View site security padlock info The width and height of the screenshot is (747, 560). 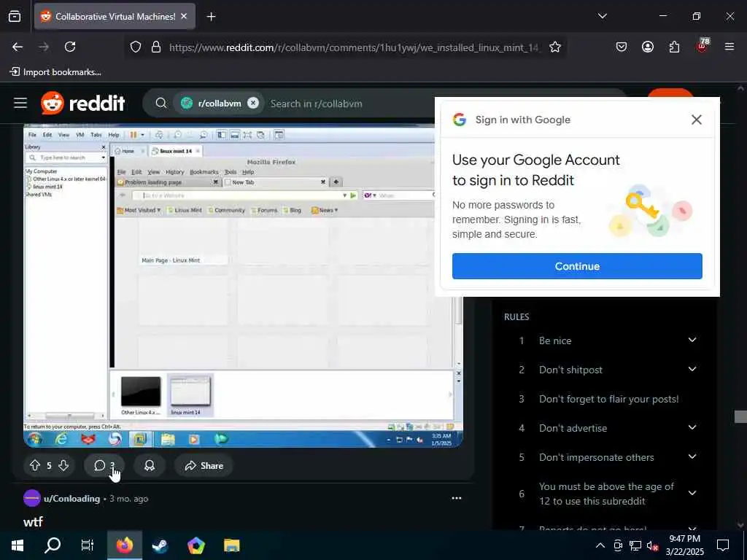(x=156, y=47)
